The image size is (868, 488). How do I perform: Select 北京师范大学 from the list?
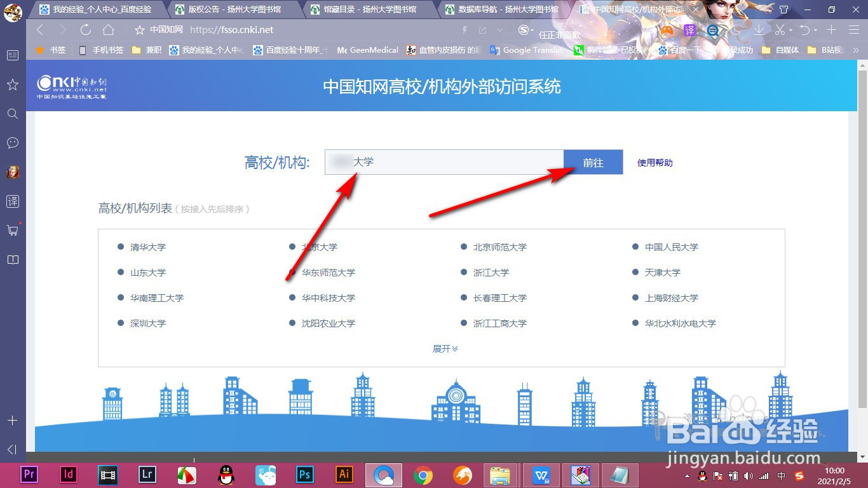coord(499,247)
